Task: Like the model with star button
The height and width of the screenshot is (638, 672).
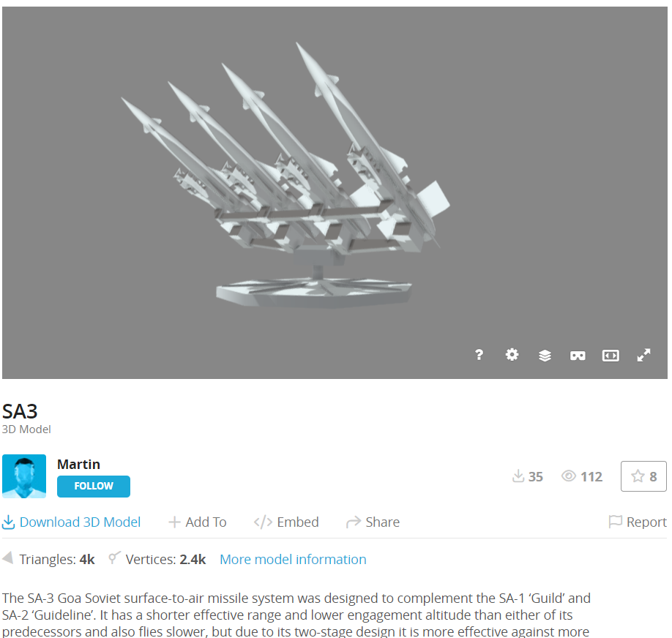Action: (643, 476)
